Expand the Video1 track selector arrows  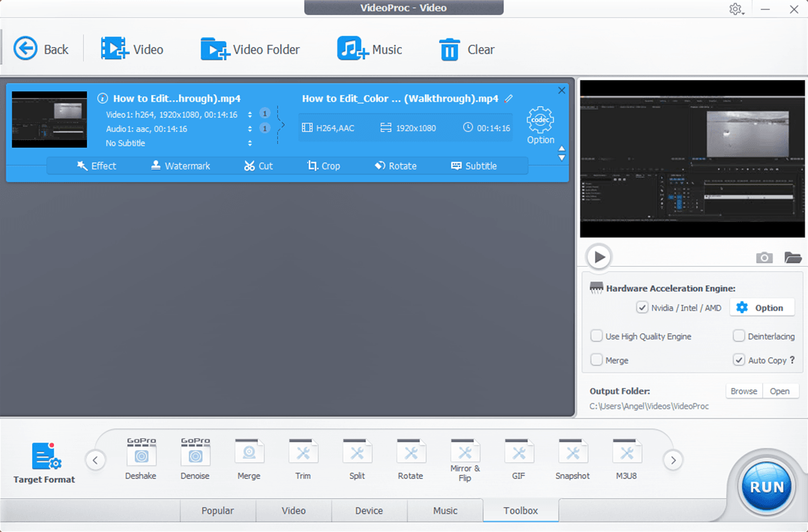(250, 114)
